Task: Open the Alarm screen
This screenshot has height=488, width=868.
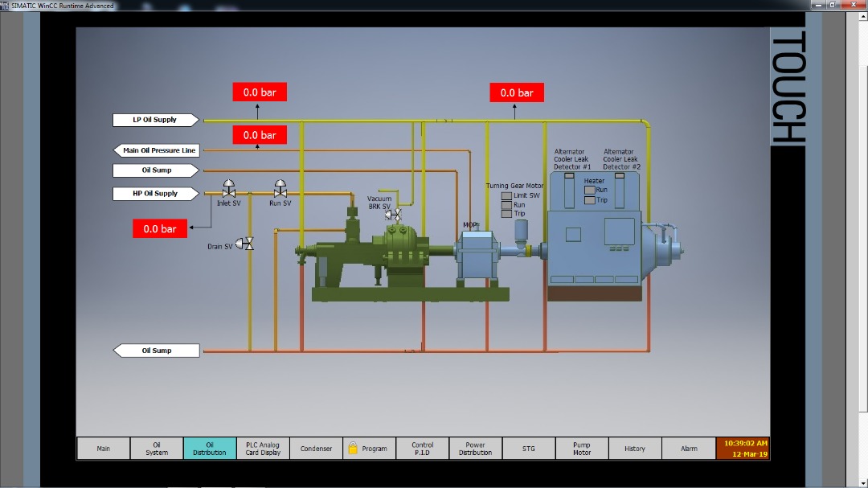Action: coord(689,449)
